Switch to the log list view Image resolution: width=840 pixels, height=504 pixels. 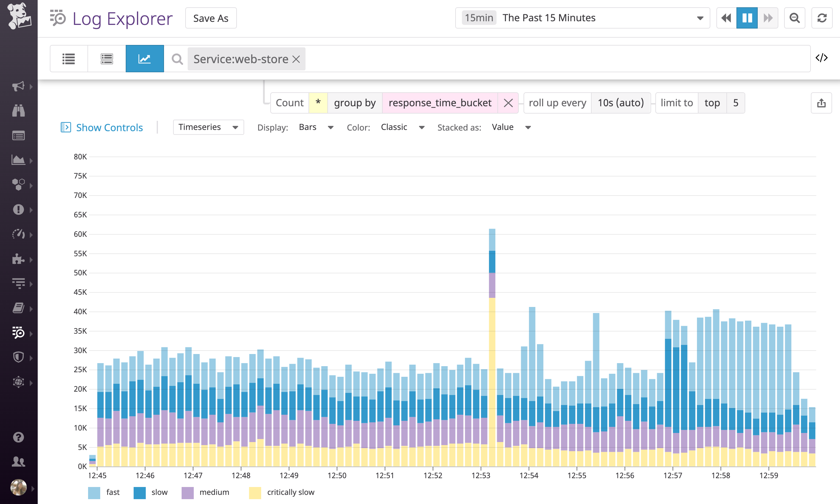point(69,58)
